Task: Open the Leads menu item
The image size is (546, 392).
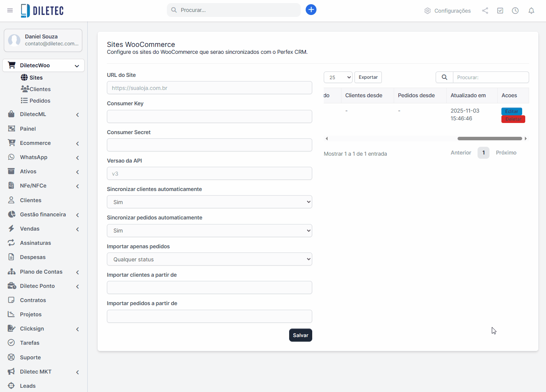Action: click(x=44, y=386)
